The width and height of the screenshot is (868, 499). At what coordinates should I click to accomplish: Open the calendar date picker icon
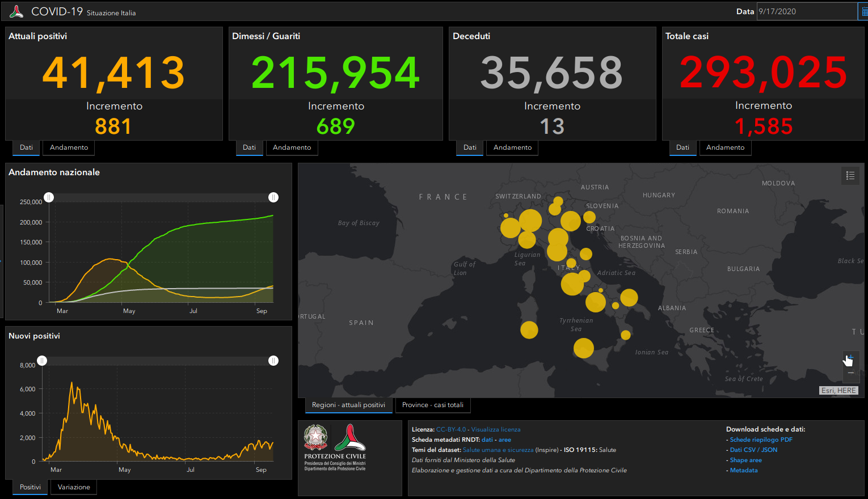tap(863, 12)
